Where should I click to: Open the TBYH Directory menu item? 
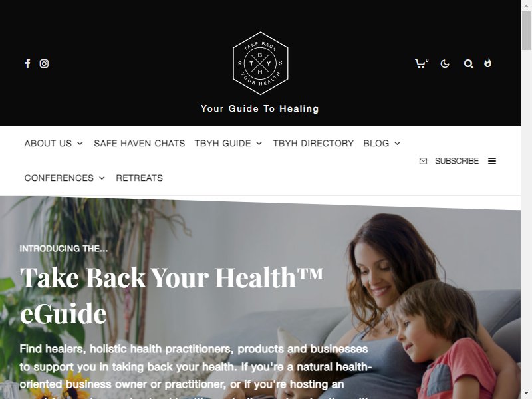pyautogui.click(x=313, y=143)
